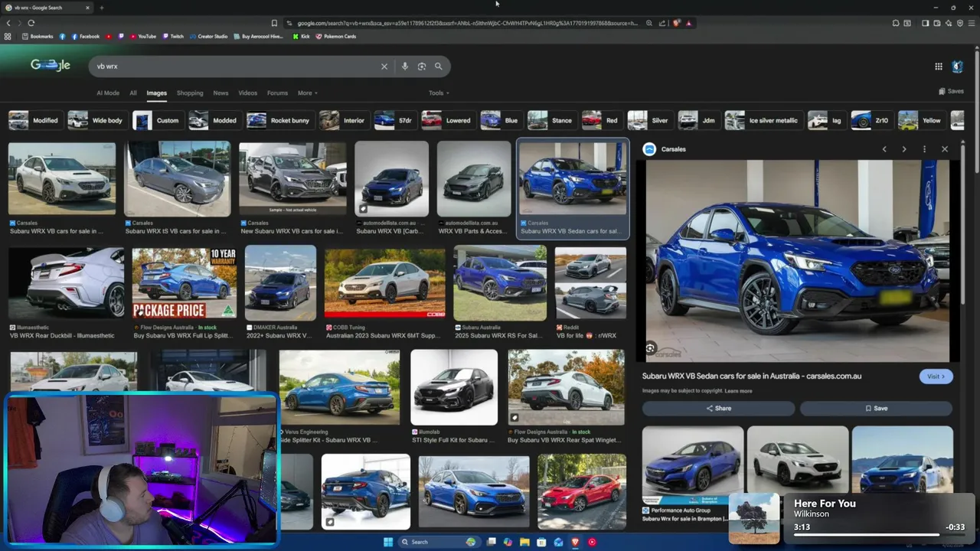Open Microsoft Store from the taskbar
Viewport: 980px width, 551px height.
click(541, 542)
